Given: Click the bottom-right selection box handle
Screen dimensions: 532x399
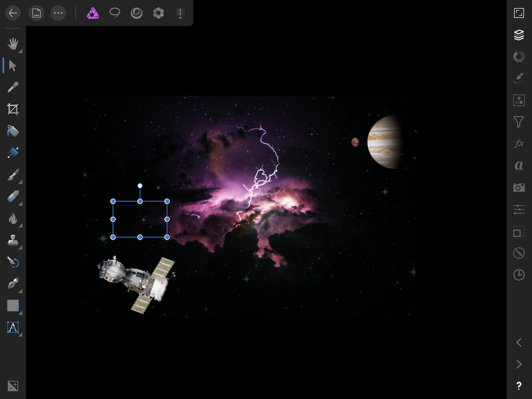Looking at the screenshot, I should 167,237.
